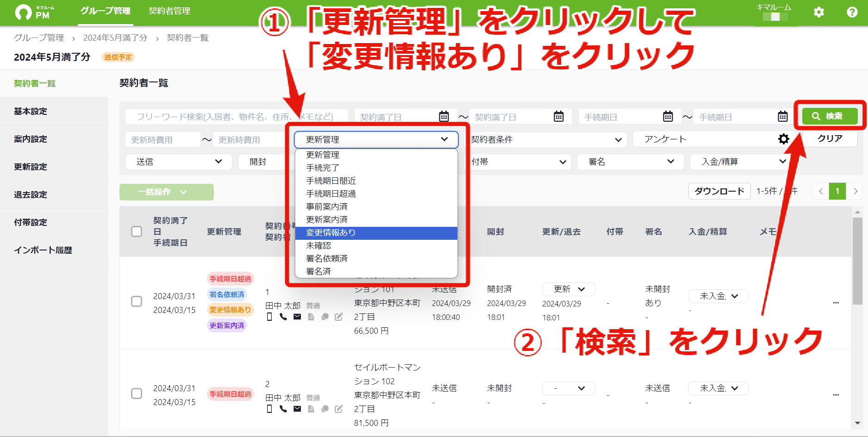
Task: Select 手続期日超過 option in list
Action: (x=376, y=194)
